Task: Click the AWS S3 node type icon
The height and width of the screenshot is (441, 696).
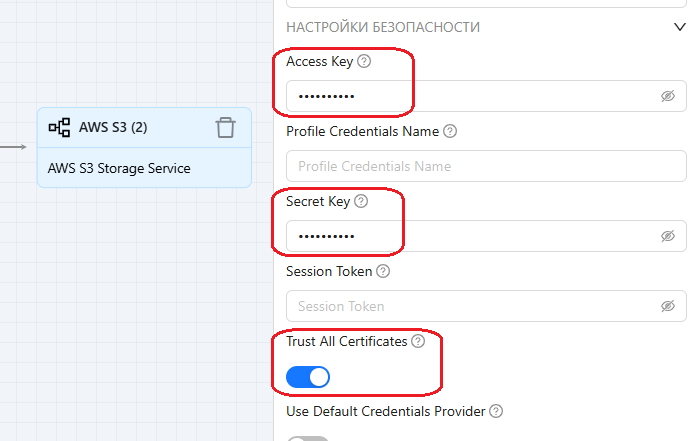Action: (59, 128)
